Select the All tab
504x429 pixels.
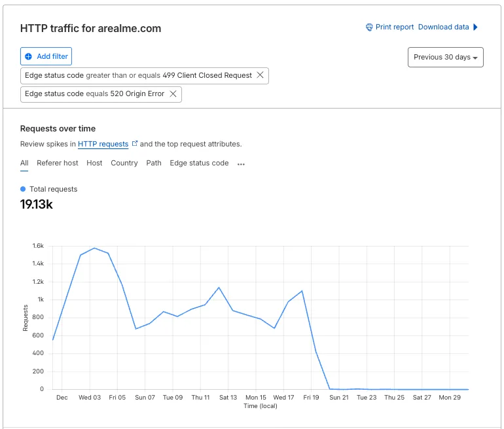[24, 163]
